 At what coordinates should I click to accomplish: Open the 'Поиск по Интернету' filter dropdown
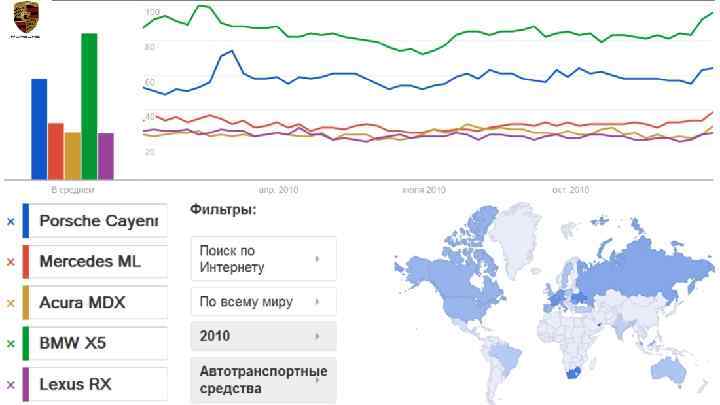(x=263, y=259)
